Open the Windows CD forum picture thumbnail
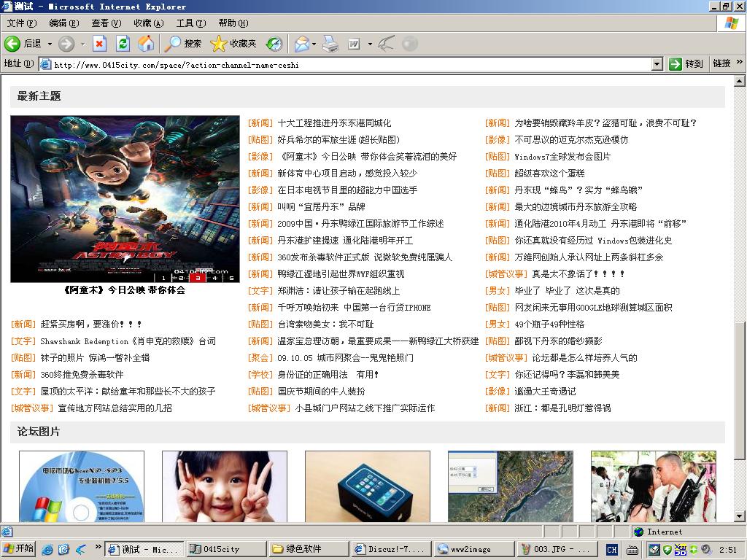The width and height of the screenshot is (747, 560). tap(82, 486)
